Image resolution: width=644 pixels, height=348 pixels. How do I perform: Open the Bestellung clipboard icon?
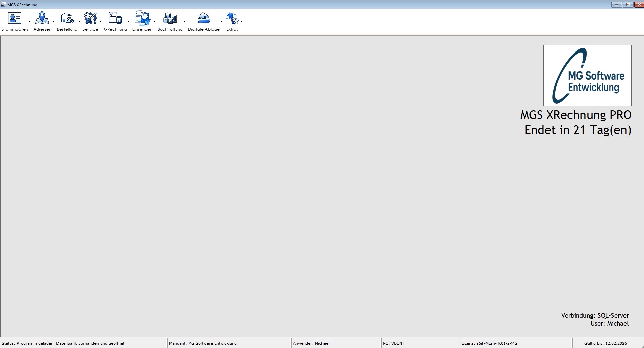(67, 18)
